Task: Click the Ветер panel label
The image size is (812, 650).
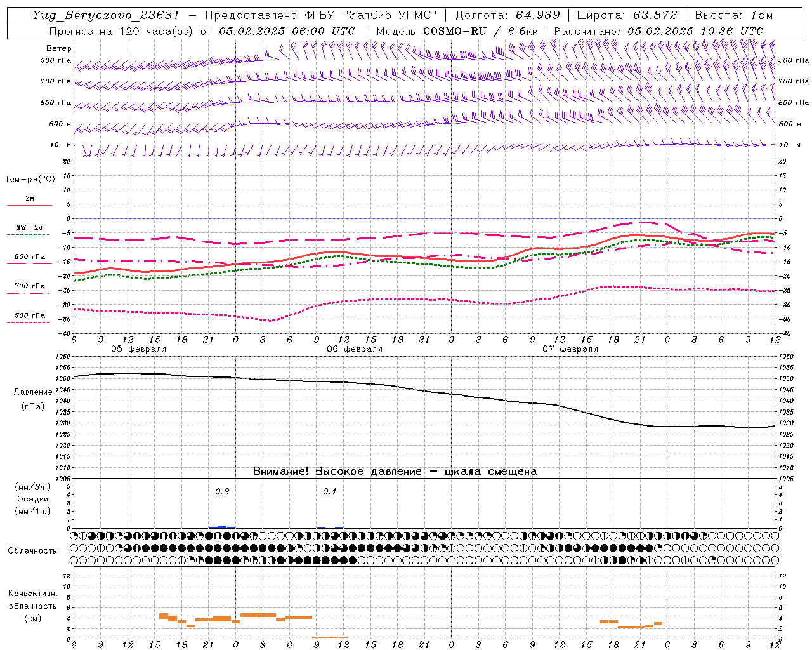Action: [x=59, y=48]
